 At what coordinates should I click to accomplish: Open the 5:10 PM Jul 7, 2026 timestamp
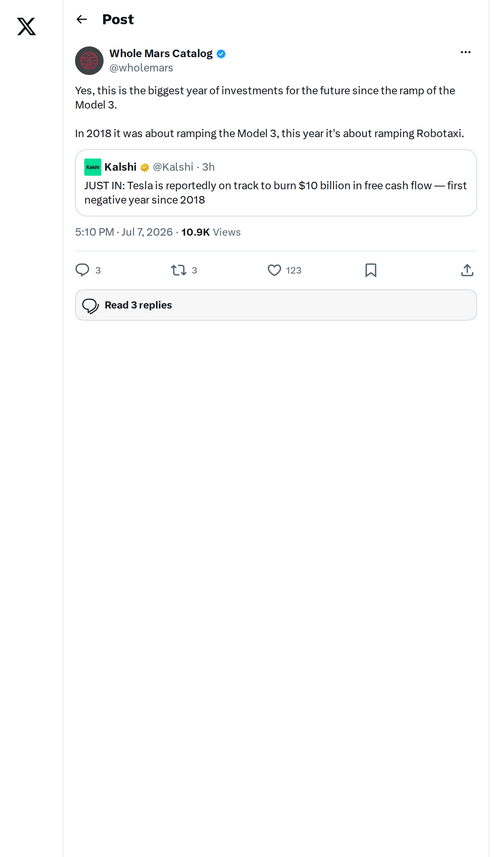coord(124,232)
